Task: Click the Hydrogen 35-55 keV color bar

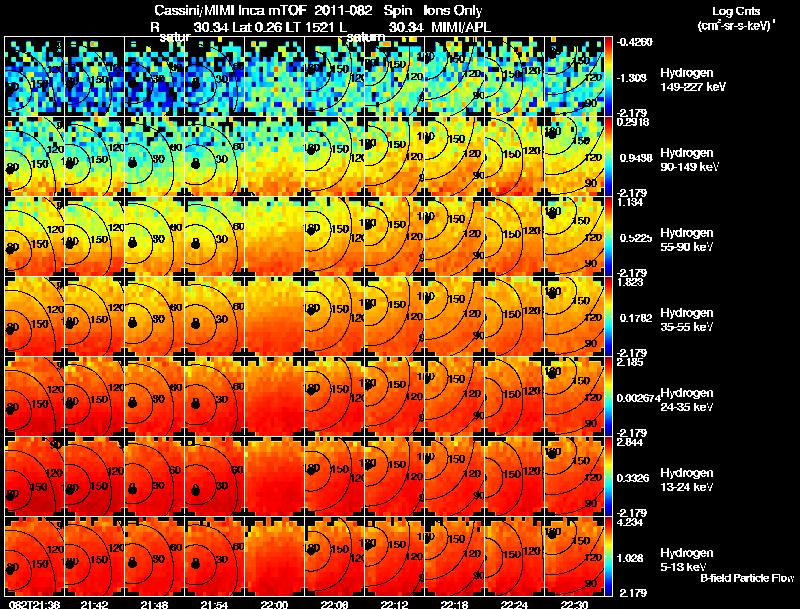Action: [608, 317]
